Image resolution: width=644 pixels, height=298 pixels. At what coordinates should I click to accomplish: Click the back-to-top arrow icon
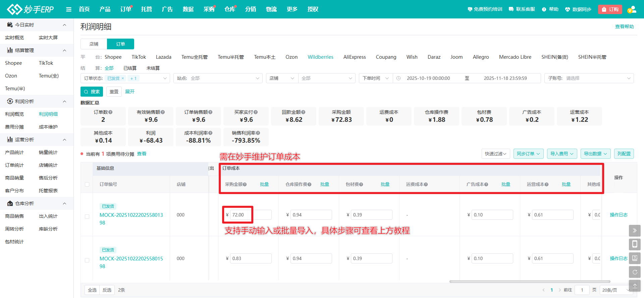pos(635,286)
